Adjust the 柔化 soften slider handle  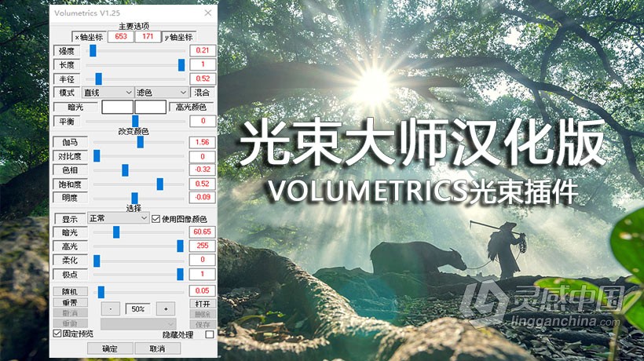point(97,261)
